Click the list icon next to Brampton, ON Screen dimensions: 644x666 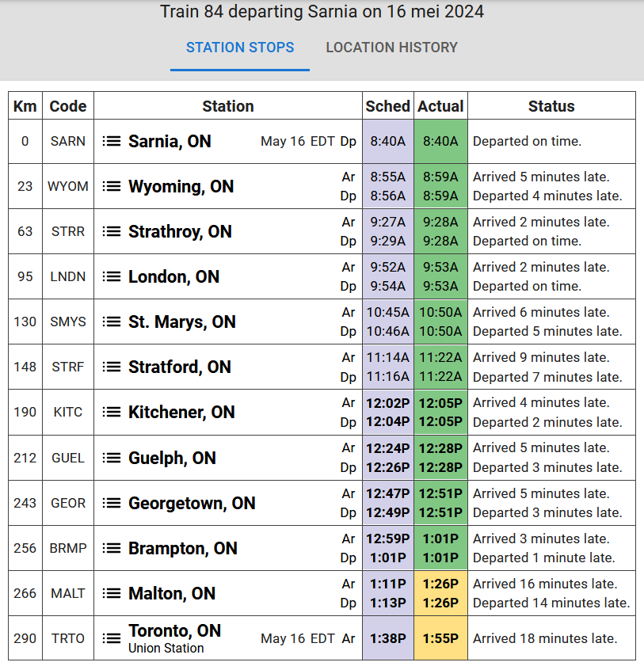pos(112,549)
